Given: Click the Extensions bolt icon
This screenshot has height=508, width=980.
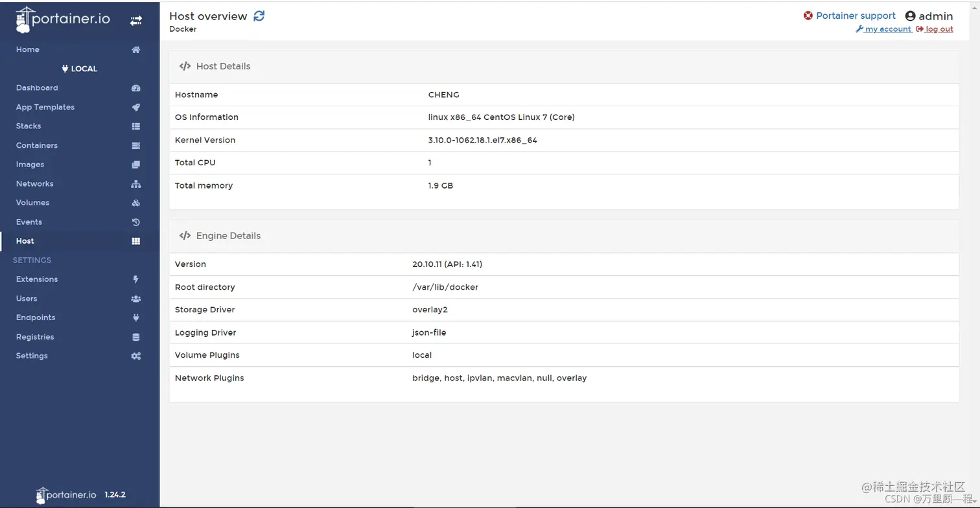Looking at the screenshot, I should 135,279.
